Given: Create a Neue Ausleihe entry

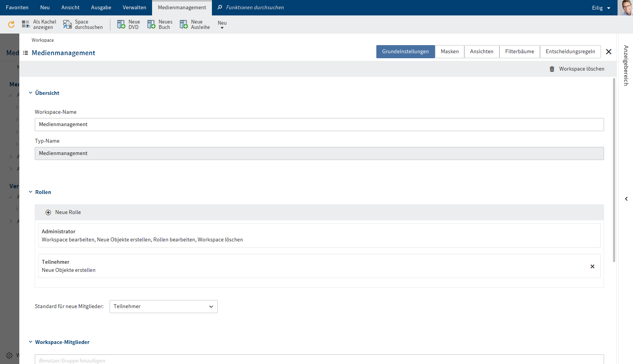Looking at the screenshot, I should point(184,25).
